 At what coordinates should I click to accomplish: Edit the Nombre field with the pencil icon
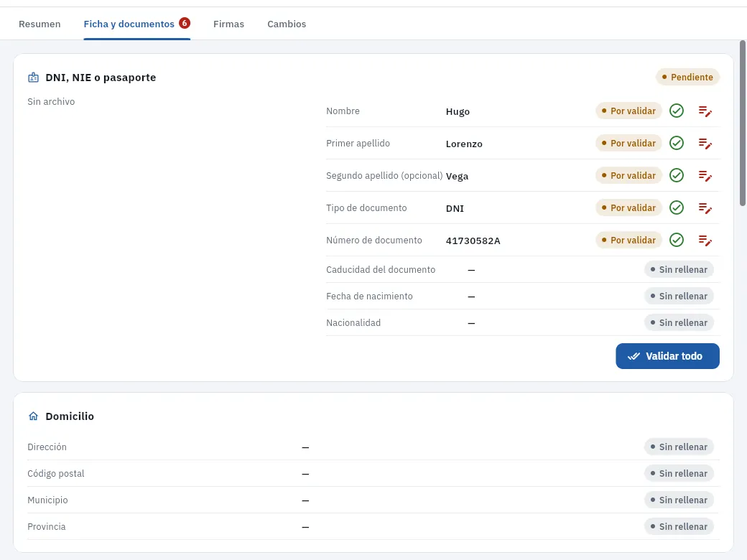[x=705, y=111]
